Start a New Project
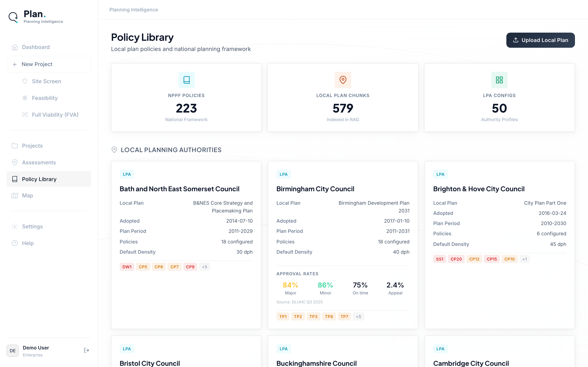Viewport: 588px width, 367px height. pyautogui.click(x=37, y=64)
